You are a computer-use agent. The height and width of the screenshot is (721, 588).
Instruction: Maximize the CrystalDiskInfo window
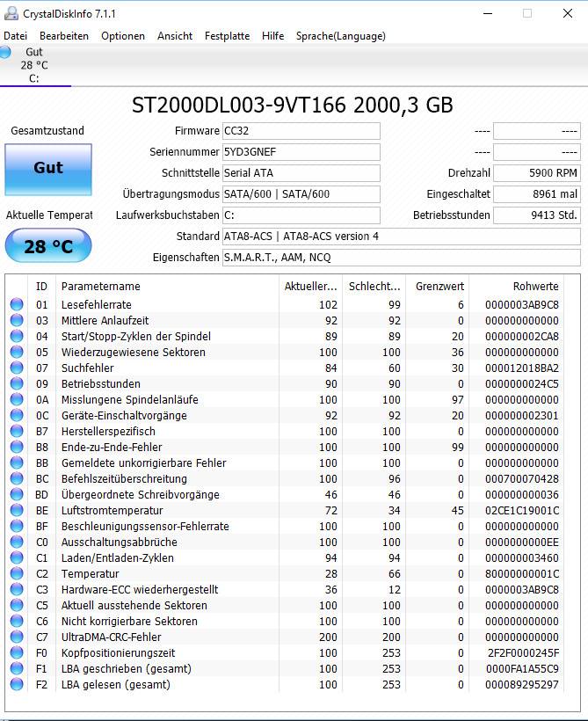point(527,13)
